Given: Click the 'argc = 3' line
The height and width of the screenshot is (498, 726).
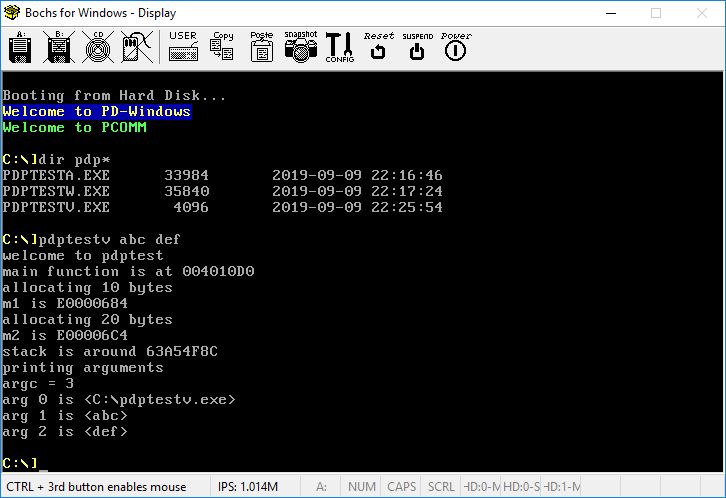Looking at the screenshot, I should pyautogui.click(x=38, y=384).
